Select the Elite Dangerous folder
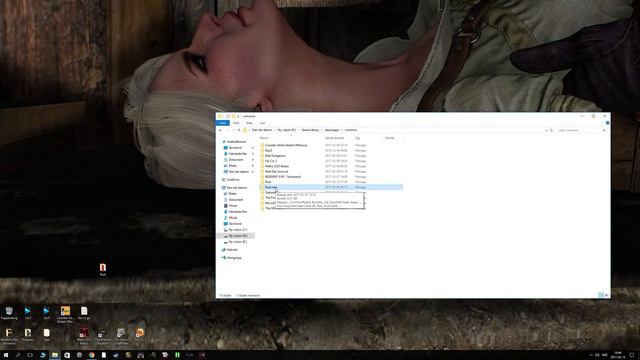640x360 pixels. point(276,156)
